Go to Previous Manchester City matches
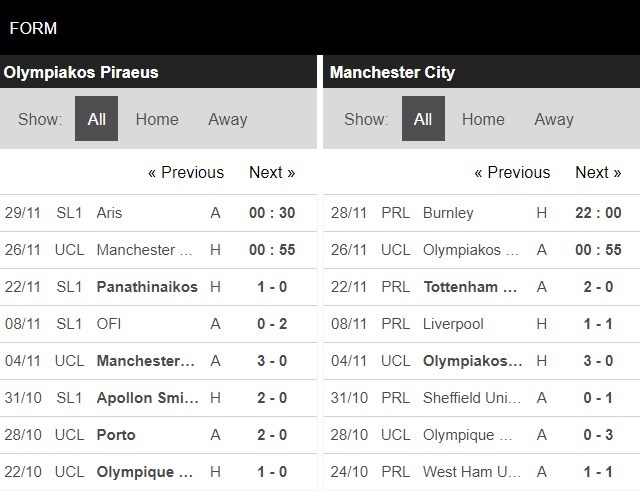The width and height of the screenshot is (640, 503). click(x=512, y=172)
